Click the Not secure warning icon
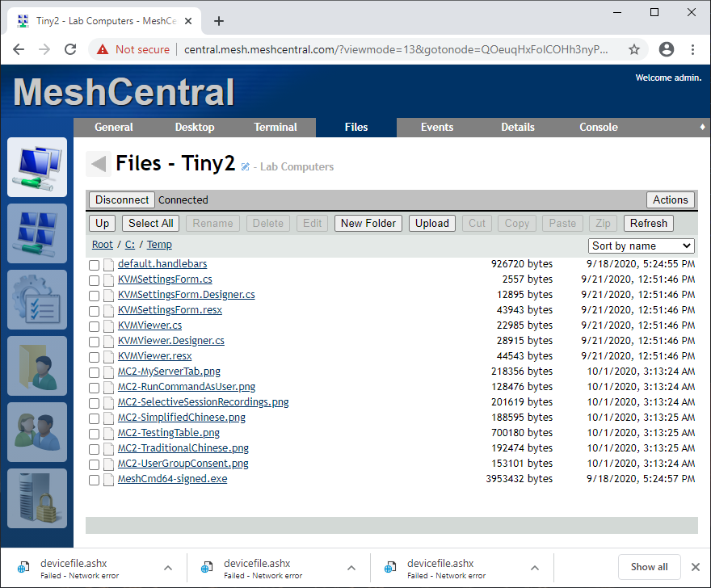 pyautogui.click(x=103, y=49)
